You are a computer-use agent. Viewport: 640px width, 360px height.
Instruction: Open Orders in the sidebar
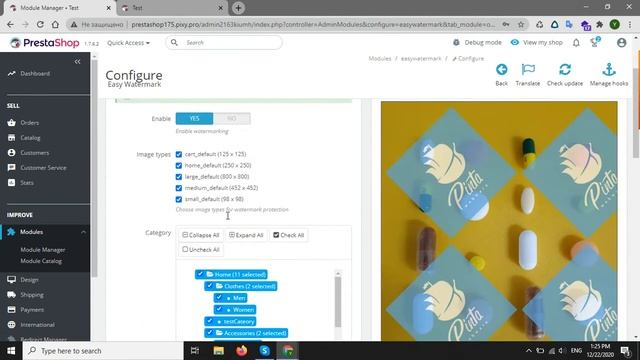[29, 122]
